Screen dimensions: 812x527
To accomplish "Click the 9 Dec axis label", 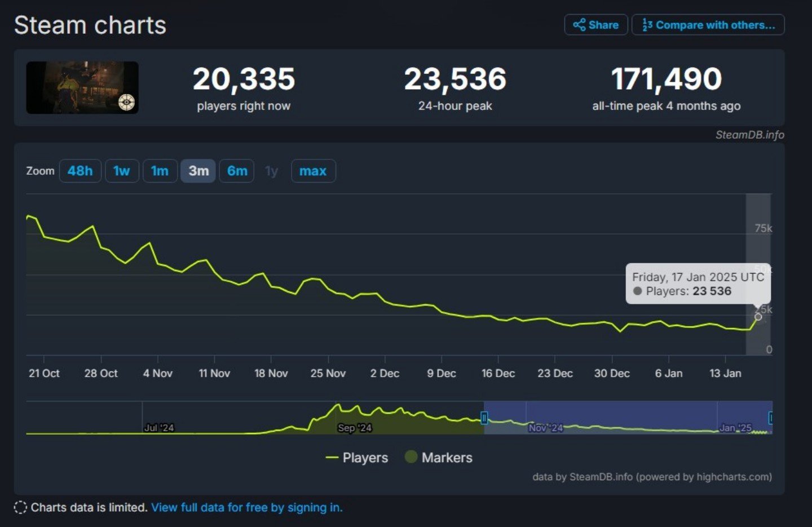I will click(442, 373).
